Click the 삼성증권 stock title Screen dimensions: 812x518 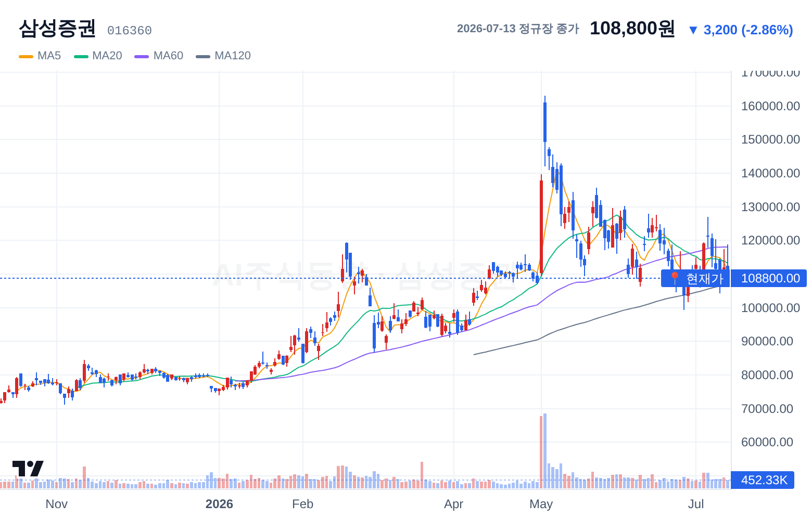[x=57, y=29]
